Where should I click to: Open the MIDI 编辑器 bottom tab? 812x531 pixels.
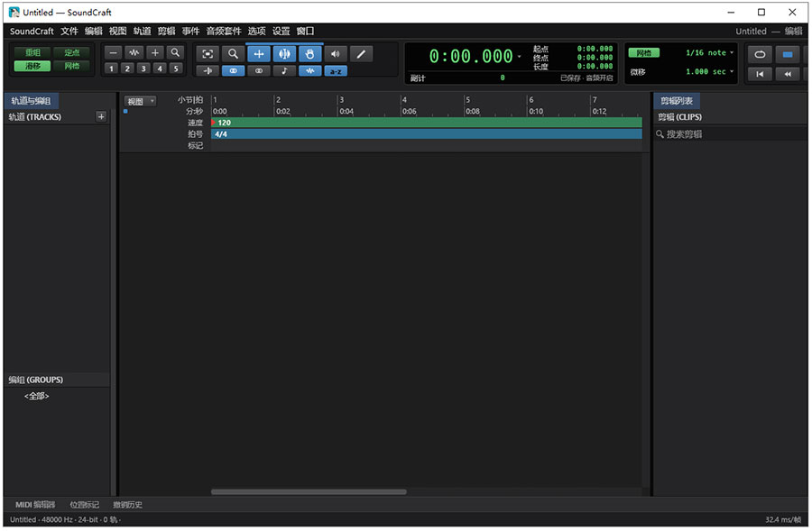point(34,505)
